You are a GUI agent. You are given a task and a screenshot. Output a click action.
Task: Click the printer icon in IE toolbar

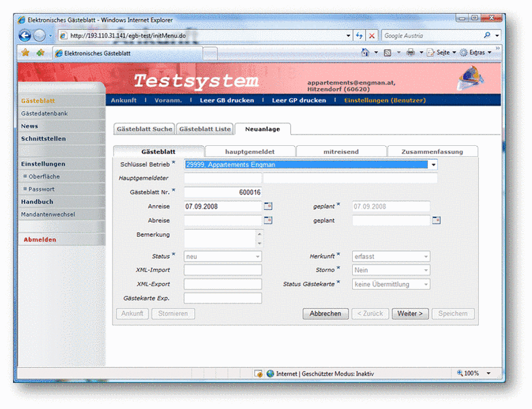[410, 52]
